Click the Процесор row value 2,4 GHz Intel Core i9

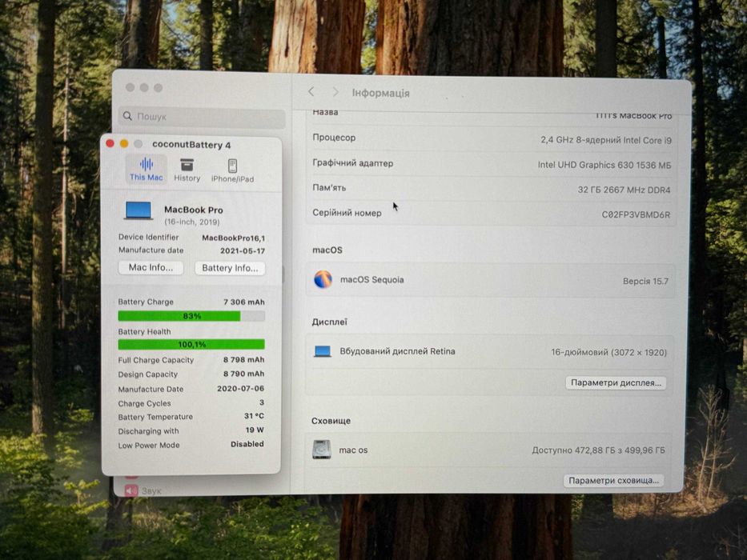pyautogui.click(x=605, y=140)
